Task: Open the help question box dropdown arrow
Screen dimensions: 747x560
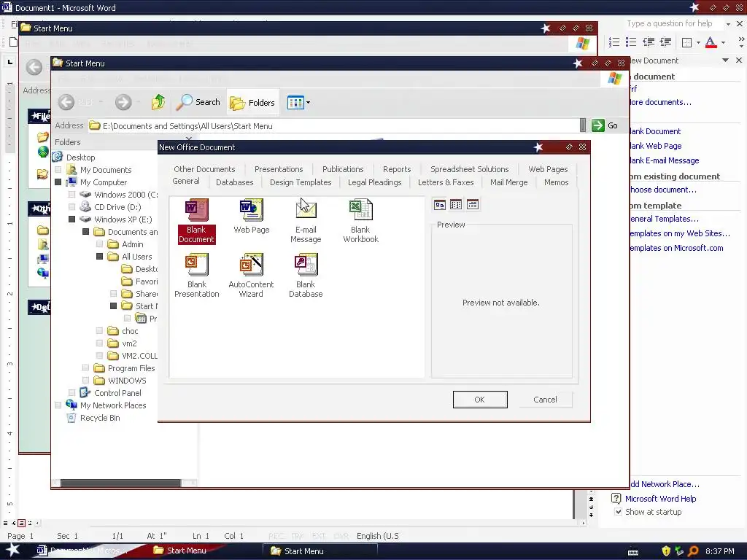Action: (728, 24)
